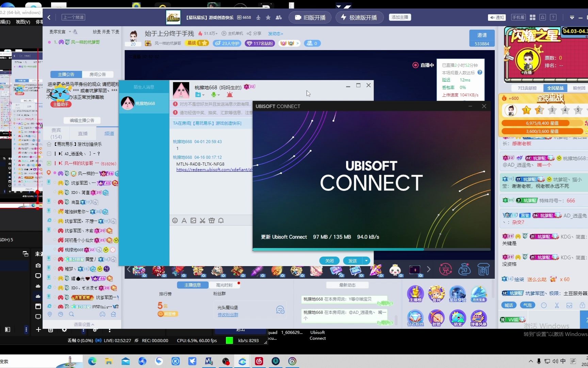Open font settings 'A' in private chat
The width and height of the screenshot is (588, 368).
click(184, 220)
